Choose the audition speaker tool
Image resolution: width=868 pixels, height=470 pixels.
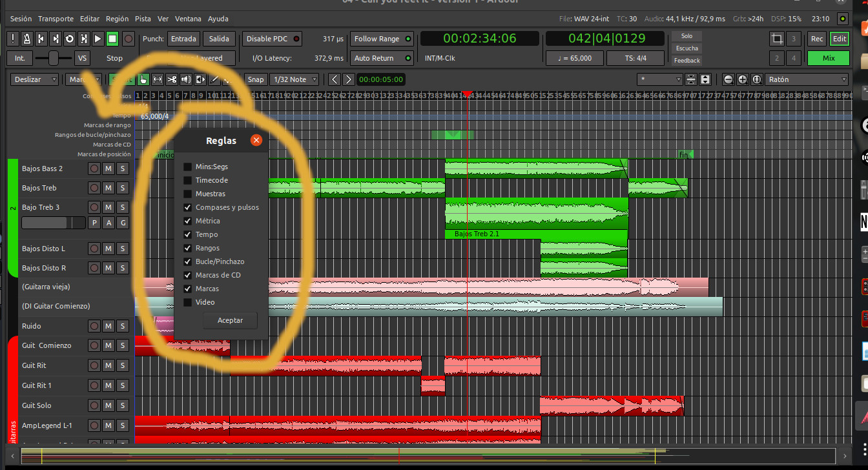[186, 79]
